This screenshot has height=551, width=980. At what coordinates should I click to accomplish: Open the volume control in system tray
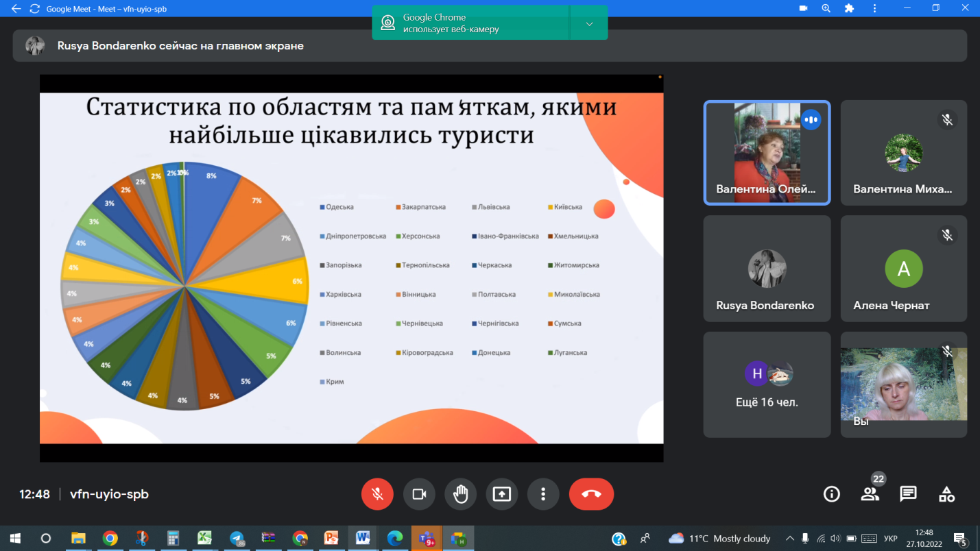coord(835,539)
